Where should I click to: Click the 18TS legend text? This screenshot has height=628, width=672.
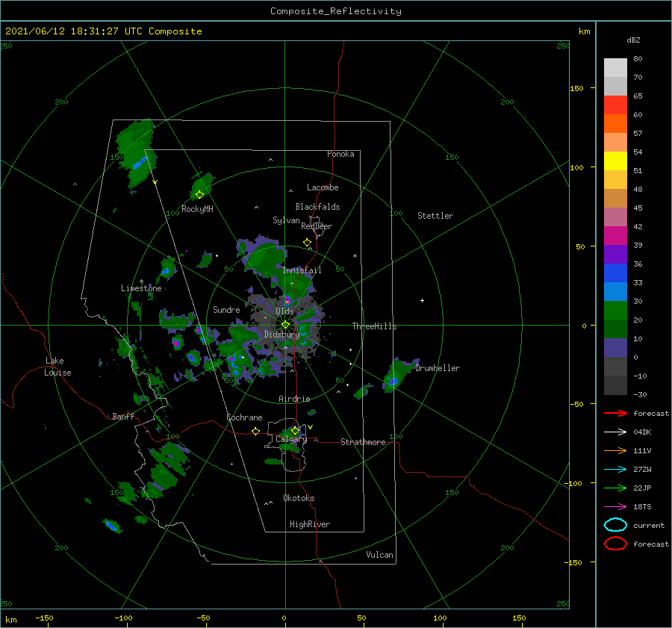click(642, 507)
